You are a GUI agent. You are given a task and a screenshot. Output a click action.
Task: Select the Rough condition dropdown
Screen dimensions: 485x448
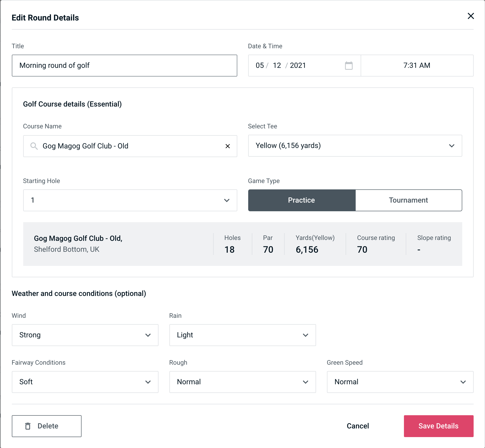tap(243, 382)
